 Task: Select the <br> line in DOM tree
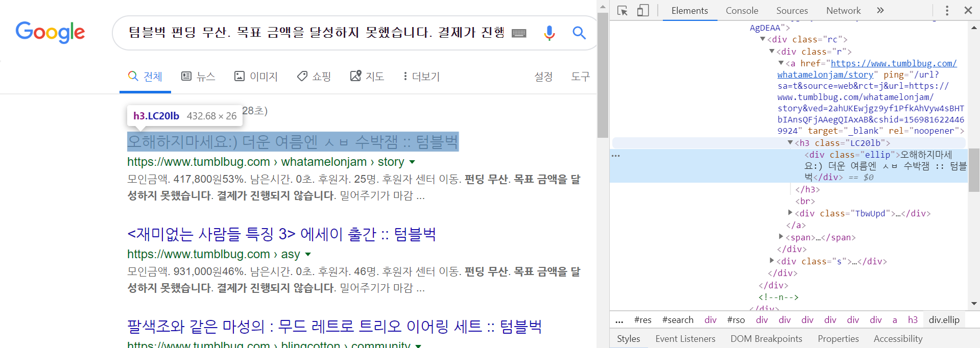(x=805, y=201)
